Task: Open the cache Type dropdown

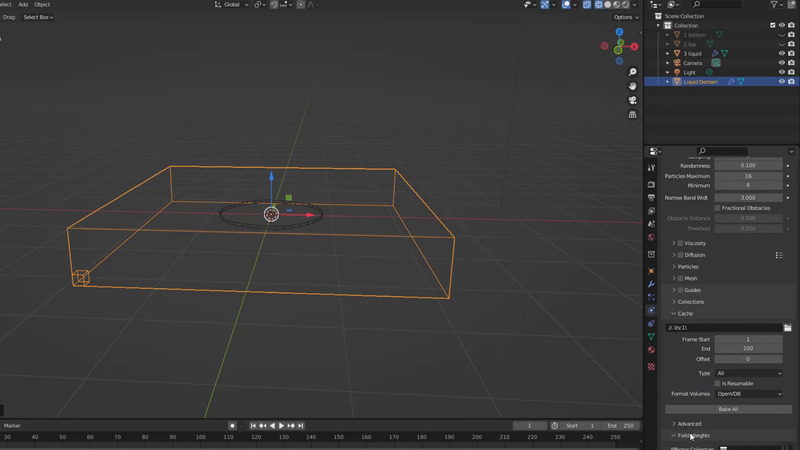Action: [x=748, y=373]
